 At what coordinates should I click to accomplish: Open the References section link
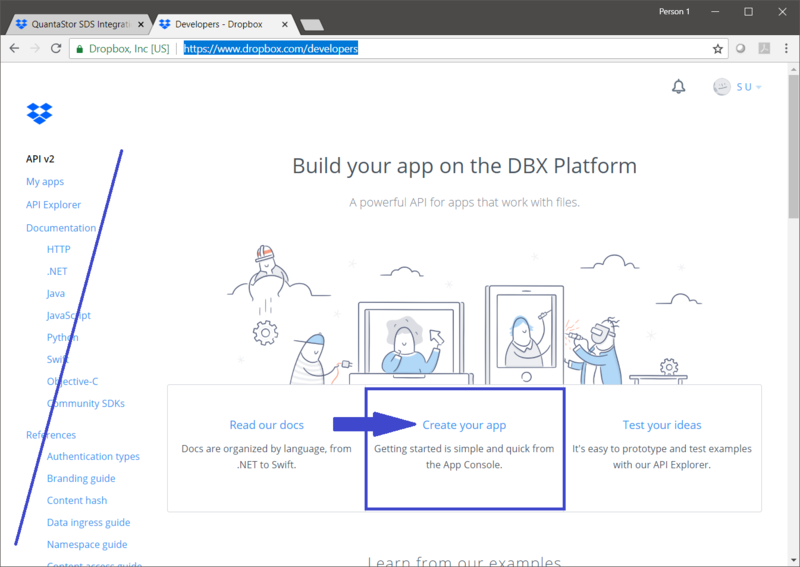(x=51, y=435)
